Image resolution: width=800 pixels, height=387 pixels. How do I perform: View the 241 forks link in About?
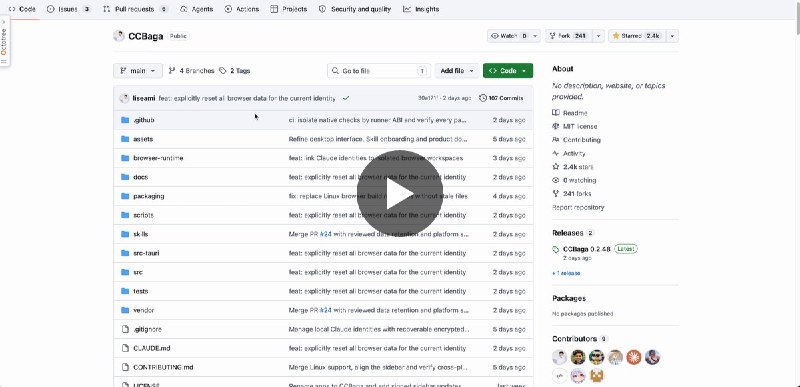coord(571,194)
